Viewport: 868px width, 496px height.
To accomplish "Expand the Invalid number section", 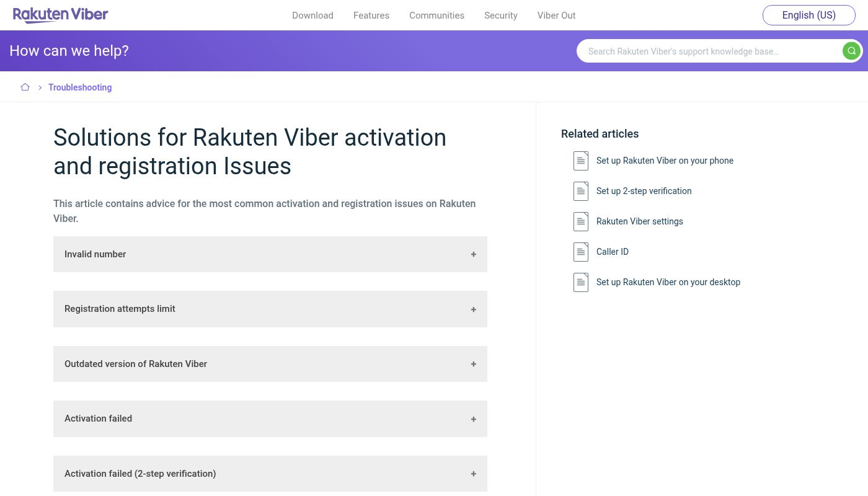I will [270, 254].
